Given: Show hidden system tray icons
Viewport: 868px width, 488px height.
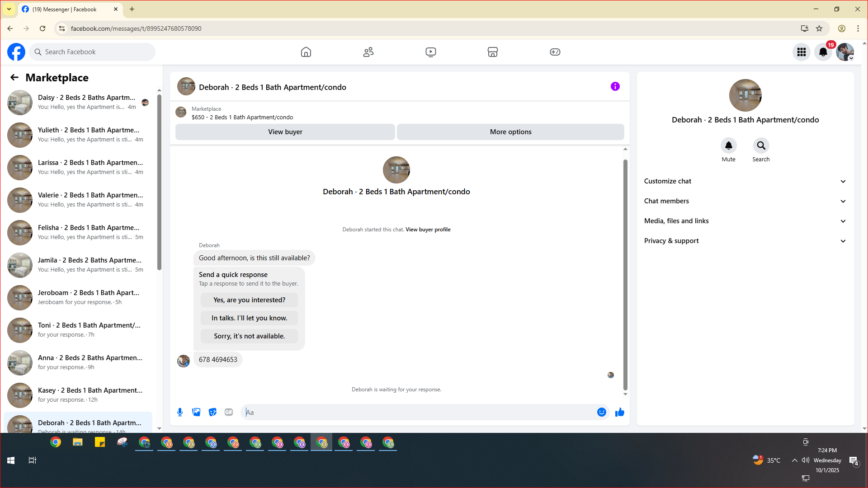Looking at the screenshot, I should [x=794, y=460].
